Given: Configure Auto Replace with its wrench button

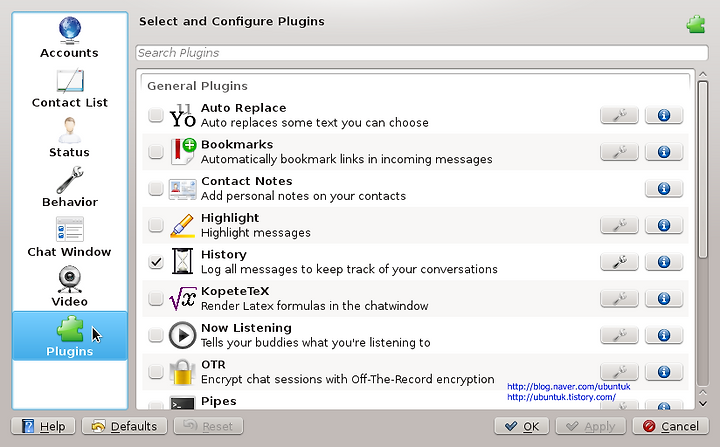Looking at the screenshot, I should point(619,115).
